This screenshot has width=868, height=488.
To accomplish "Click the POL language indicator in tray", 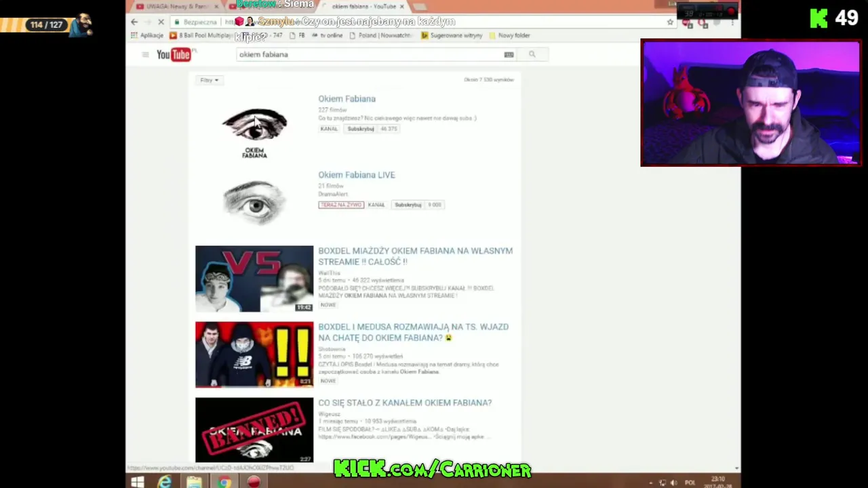I will (x=690, y=483).
